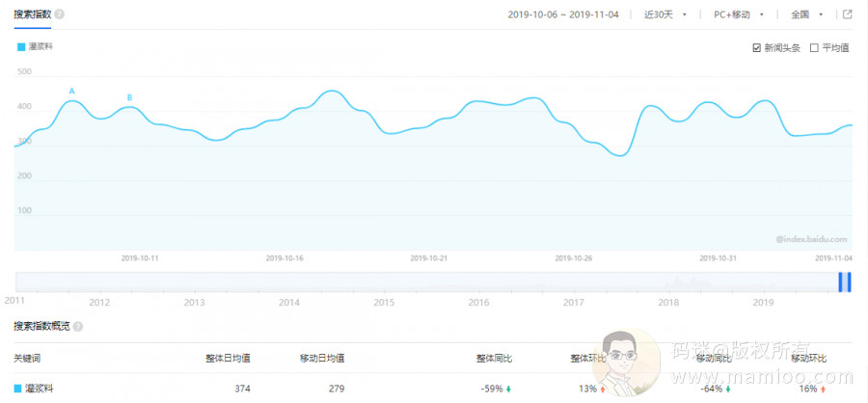Open the 近30天 time range dropdown
The width and height of the screenshot is (868, 403).
(x=665, y=14)
